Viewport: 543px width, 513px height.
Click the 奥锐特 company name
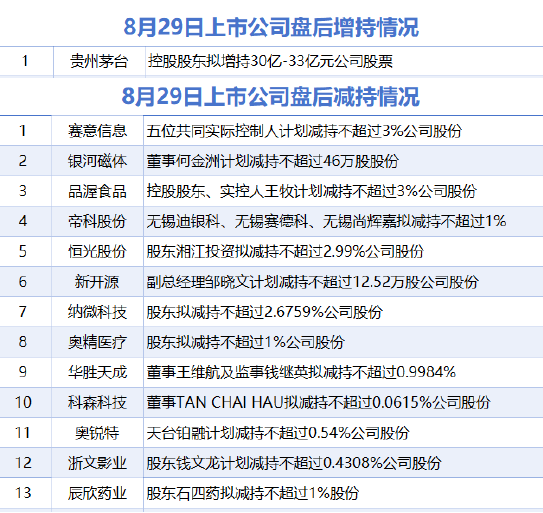pyautogui.click(x=97, y=433)
